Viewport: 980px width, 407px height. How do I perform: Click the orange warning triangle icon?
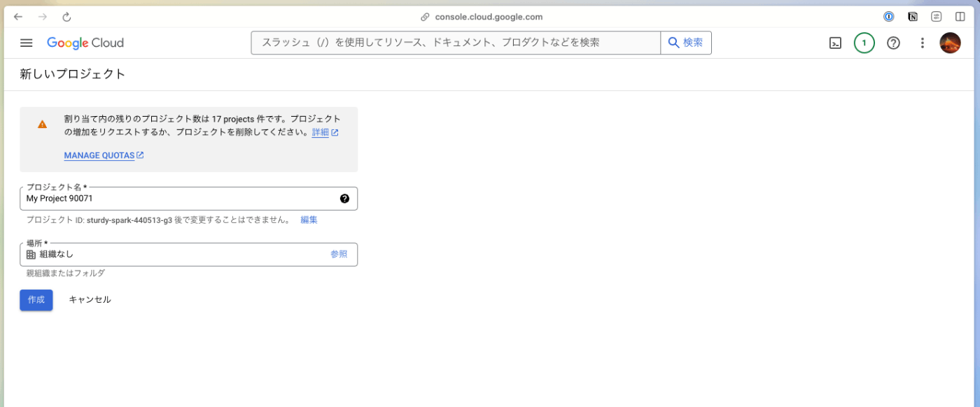pos(42,124)
